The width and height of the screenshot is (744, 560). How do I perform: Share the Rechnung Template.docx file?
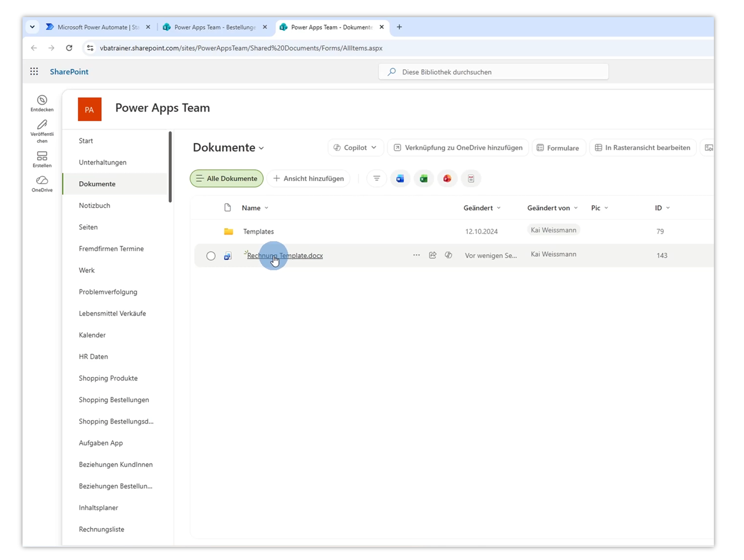[x=432, y=255]
